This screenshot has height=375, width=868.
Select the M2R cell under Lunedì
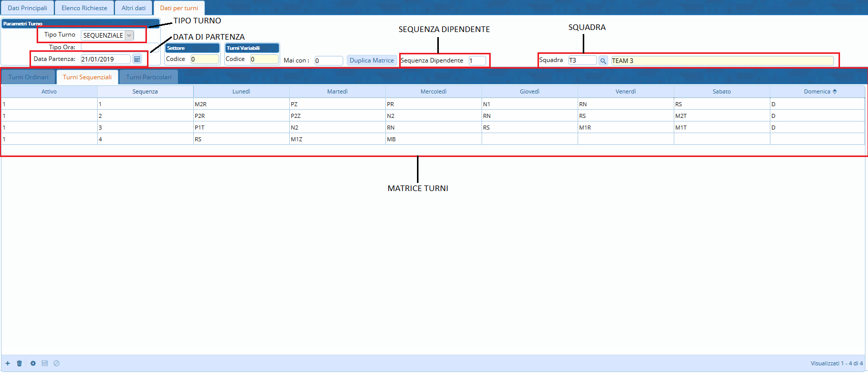click(241, 104)
